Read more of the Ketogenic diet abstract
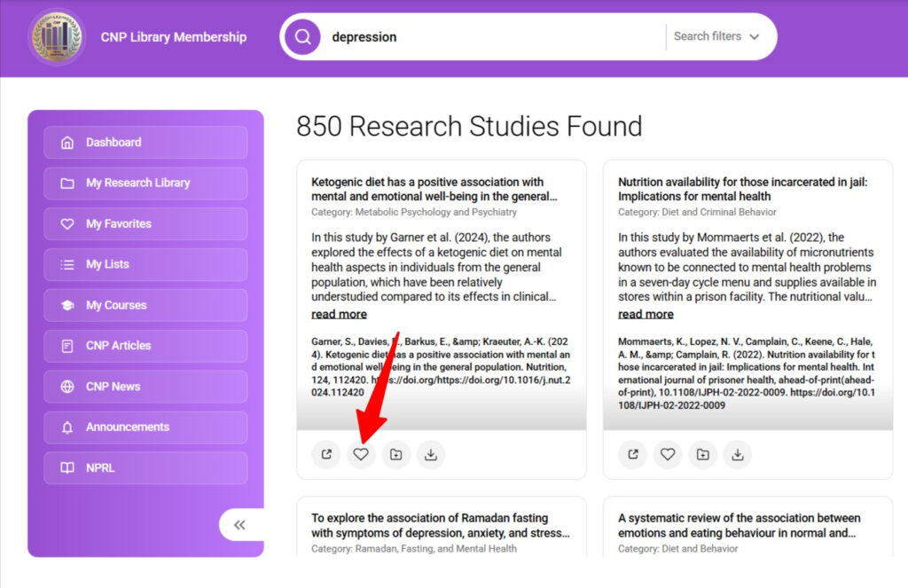Screen dimensions: 908x588 pyautogui.click(x=339, y=314)
